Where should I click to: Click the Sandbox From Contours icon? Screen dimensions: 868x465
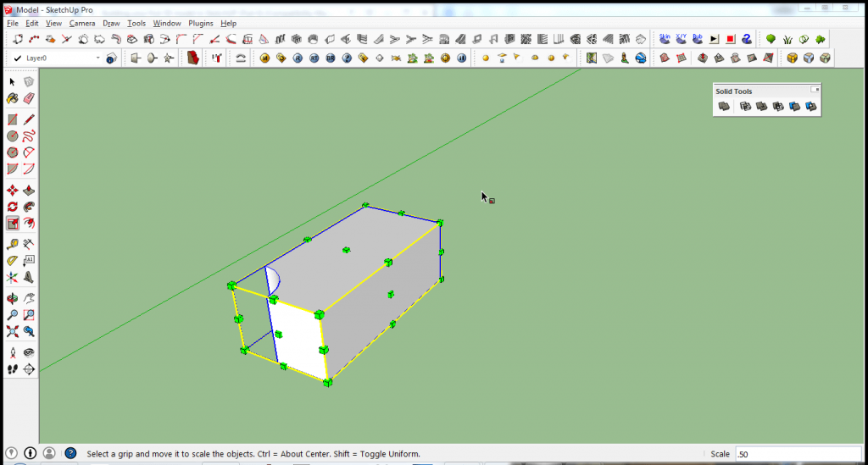(x=665, y=58)
